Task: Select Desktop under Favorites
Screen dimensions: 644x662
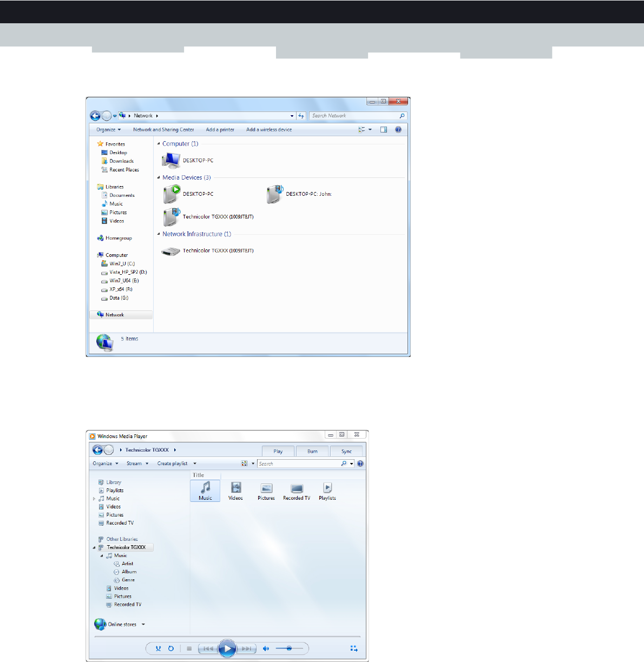Action: 114,153
